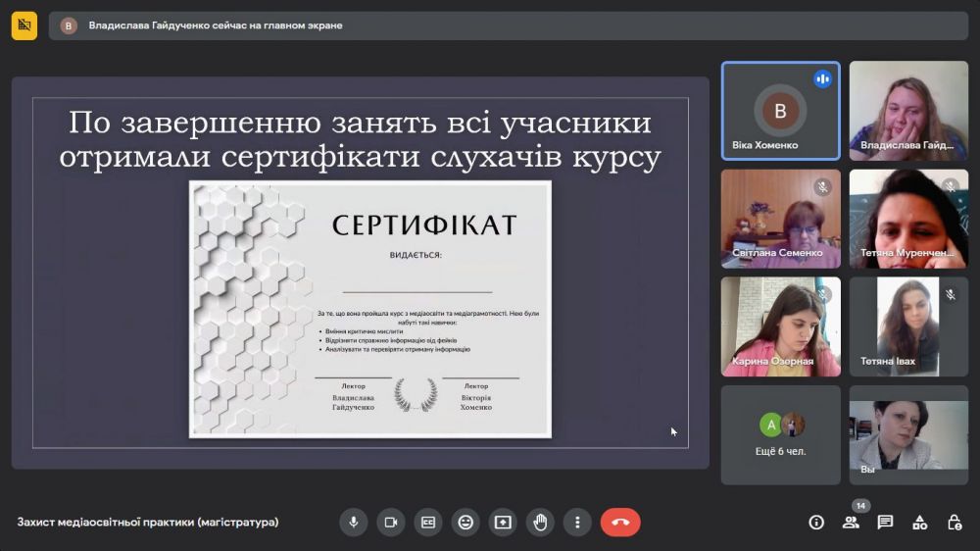Turn off the camera

[x=390, y=523]
